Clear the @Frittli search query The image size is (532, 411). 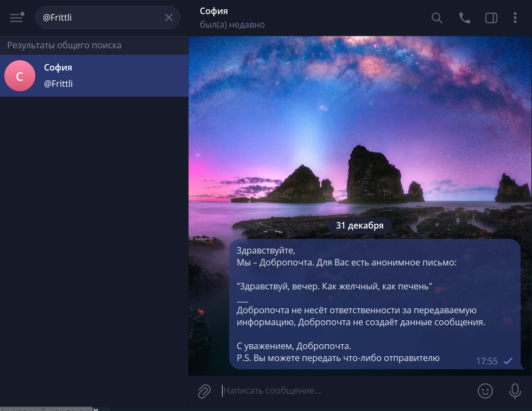coord(169,17)
